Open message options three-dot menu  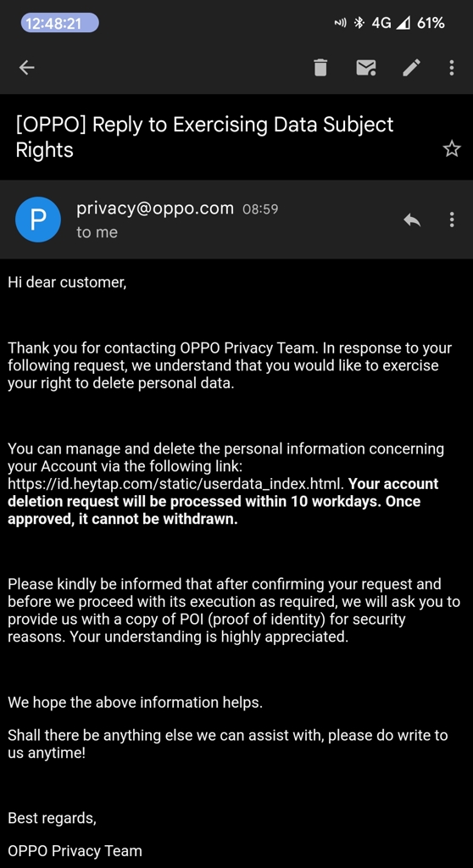pyautogui.click(x=452, y=220)
